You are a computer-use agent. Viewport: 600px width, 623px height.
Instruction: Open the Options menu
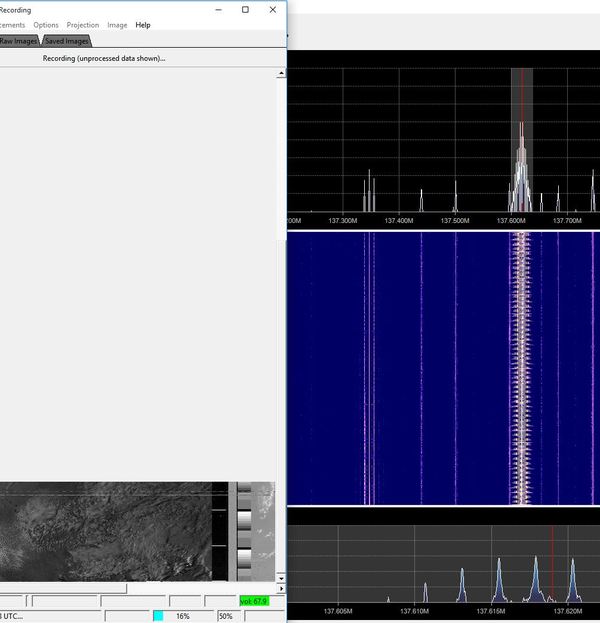46,25
